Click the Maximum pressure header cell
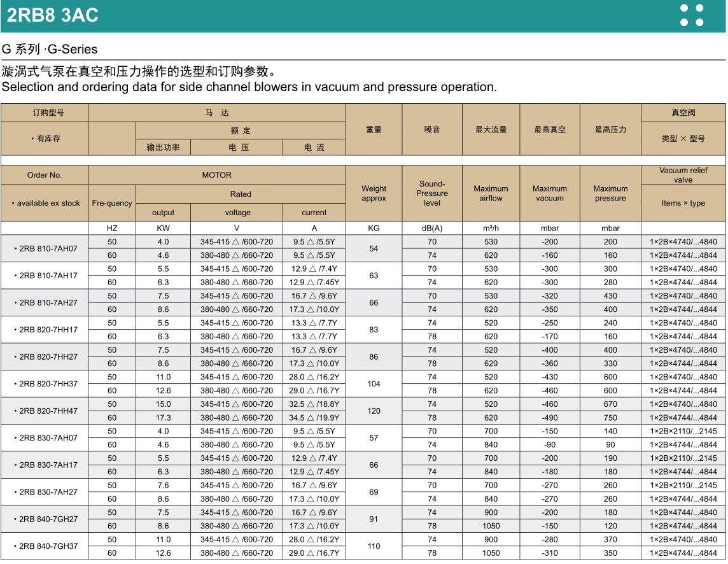Viewport: 728px width, 564px height. tap(610, 194)
